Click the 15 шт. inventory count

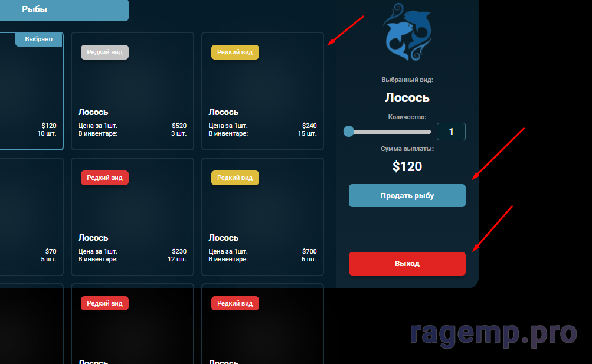coord(308,133)
